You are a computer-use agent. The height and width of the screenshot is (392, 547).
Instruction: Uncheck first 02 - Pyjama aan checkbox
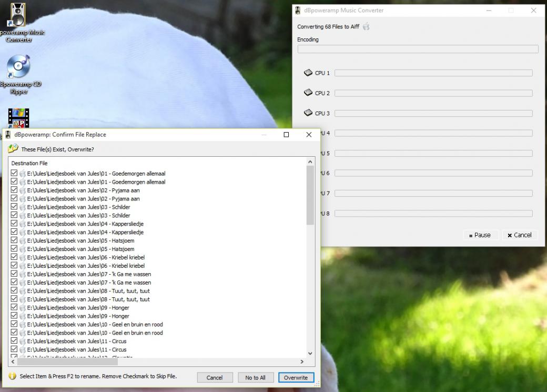tap(14, 190)
